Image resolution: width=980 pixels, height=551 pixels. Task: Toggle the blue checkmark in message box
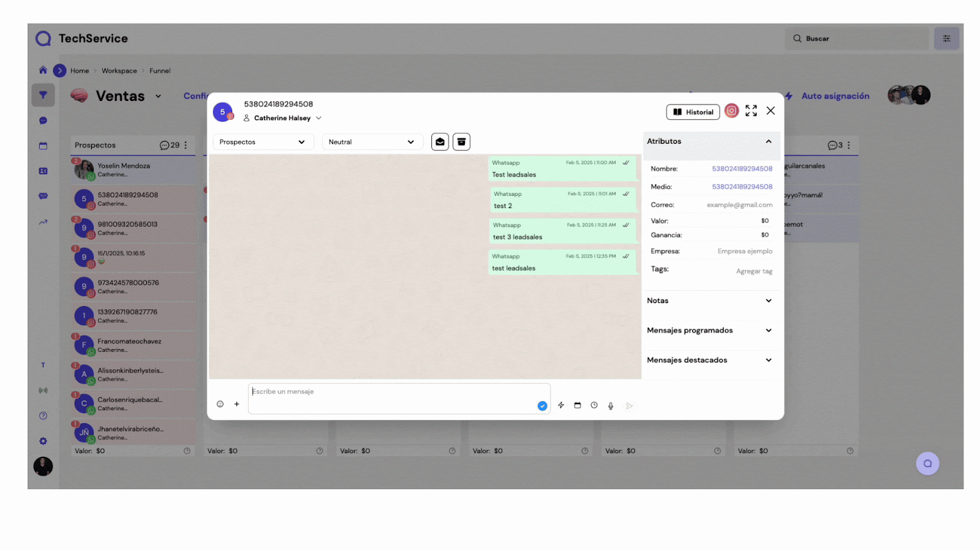pos(542,406)
